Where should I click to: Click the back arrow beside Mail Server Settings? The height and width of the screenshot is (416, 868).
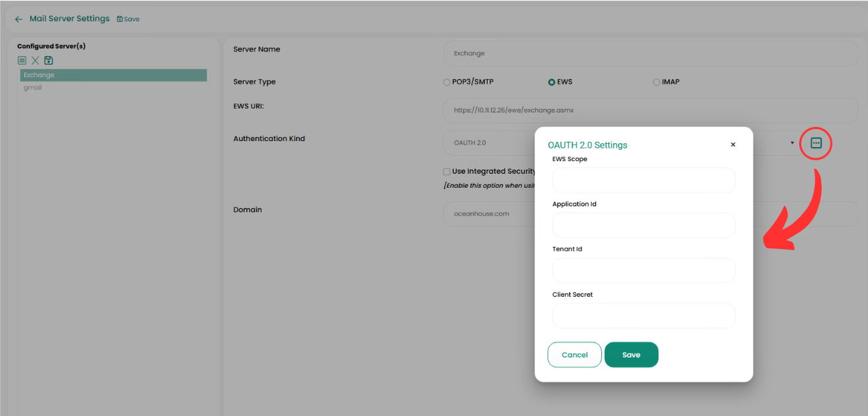click(x=19, y=19)
